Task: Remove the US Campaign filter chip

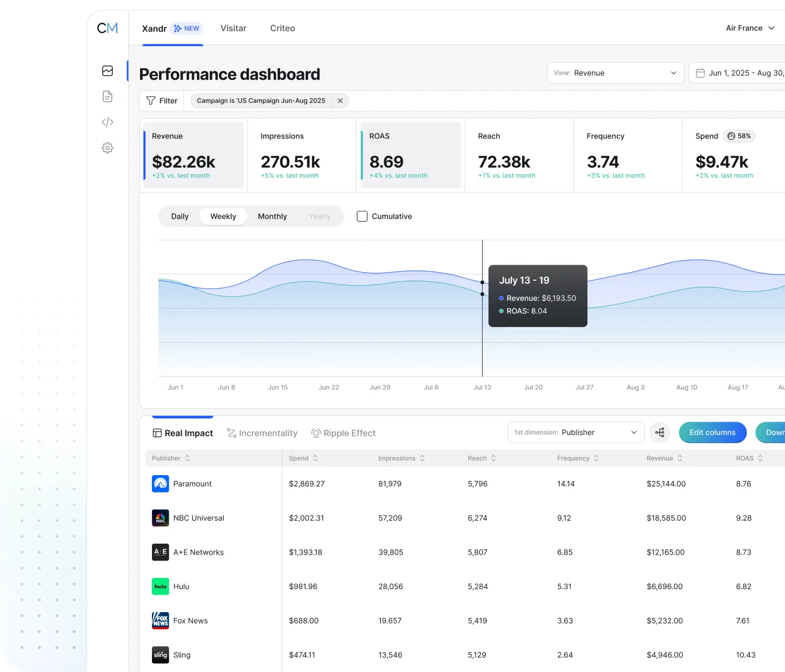Action: pos(340,101)
